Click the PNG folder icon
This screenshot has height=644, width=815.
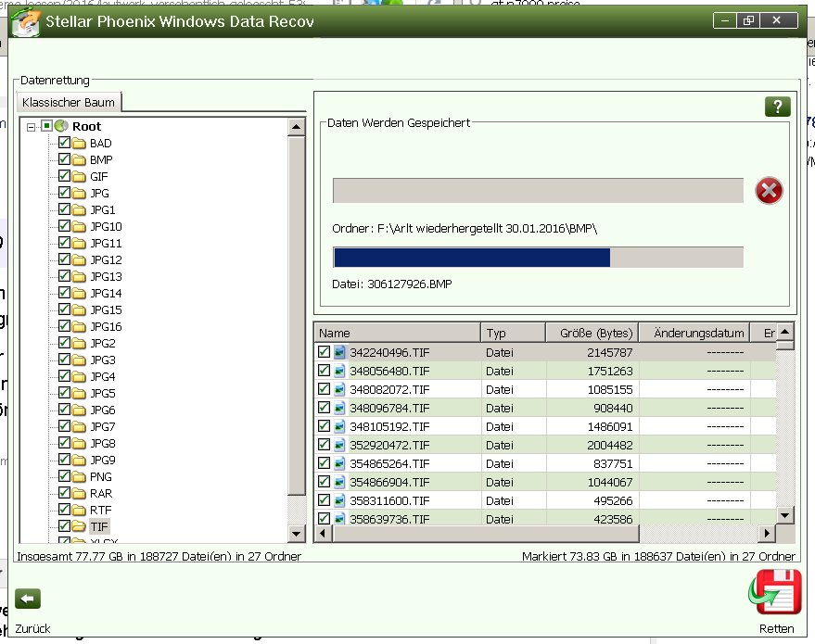[x=79, y=477]
